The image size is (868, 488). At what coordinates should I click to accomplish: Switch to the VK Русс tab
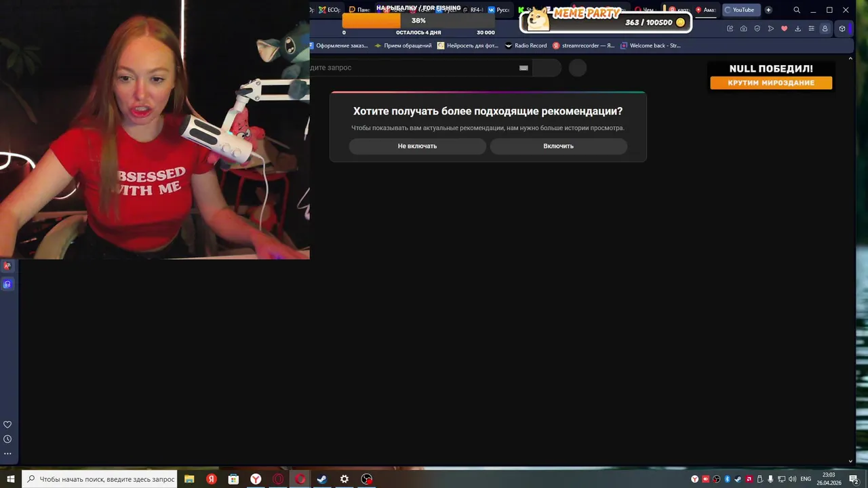498,10
